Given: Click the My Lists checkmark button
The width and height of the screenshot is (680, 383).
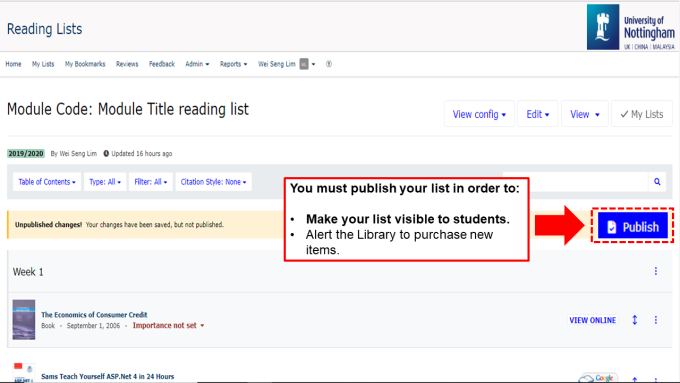Looking at the screenshot, I should click(x=642, y=114).
